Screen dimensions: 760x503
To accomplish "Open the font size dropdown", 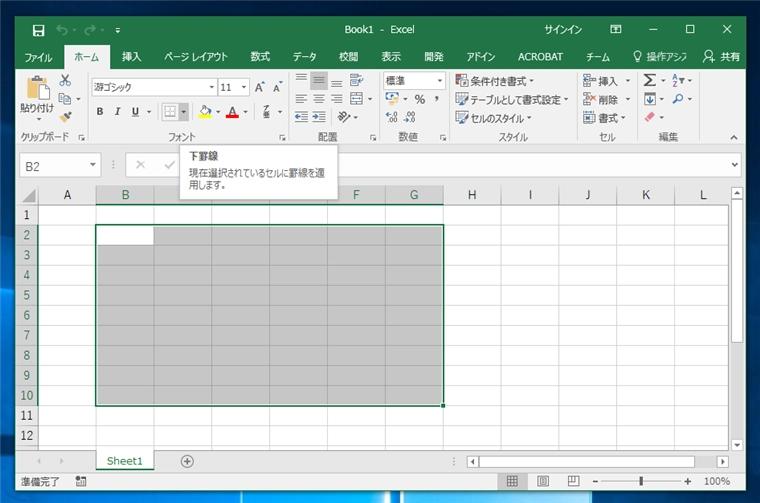I will coord(244,87).
